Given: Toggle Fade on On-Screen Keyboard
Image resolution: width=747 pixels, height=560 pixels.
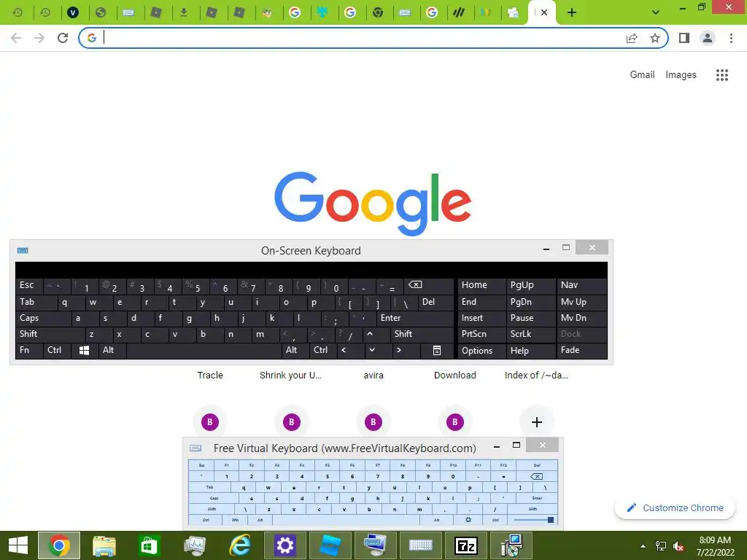Looking at the screenshot, I should pyautogui.click(x=581, y=351).
